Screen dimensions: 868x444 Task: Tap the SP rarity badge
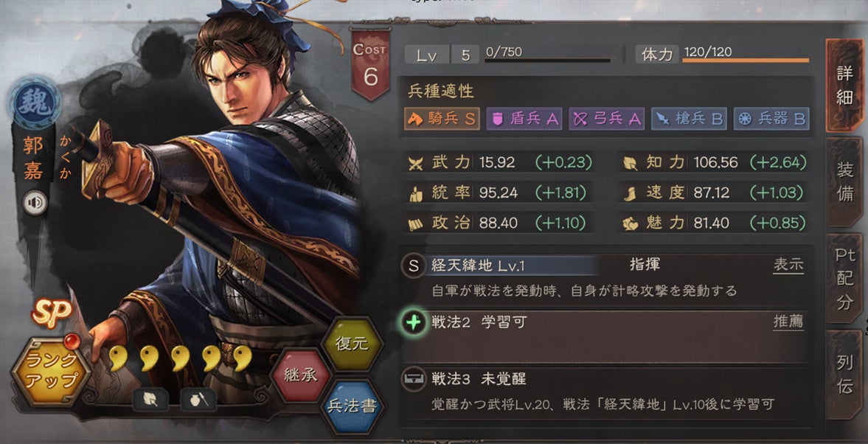tap(51, 312)
